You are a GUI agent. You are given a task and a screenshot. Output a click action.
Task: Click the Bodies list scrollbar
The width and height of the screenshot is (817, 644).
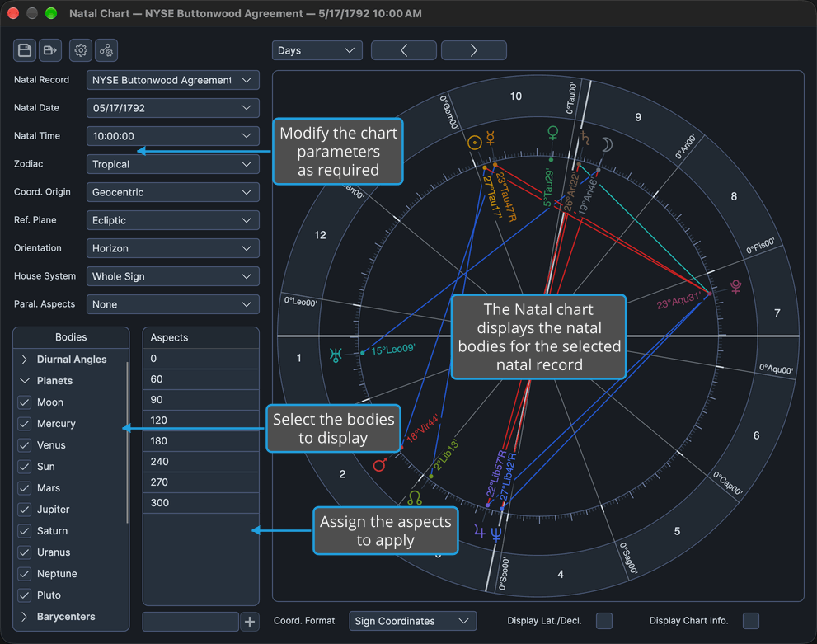click(x=127, y=443)
